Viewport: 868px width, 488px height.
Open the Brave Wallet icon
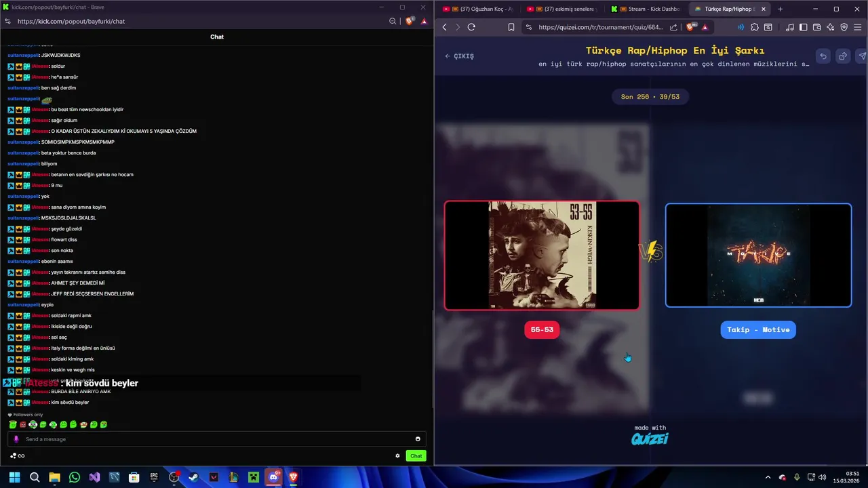click(x=817, y=27)
